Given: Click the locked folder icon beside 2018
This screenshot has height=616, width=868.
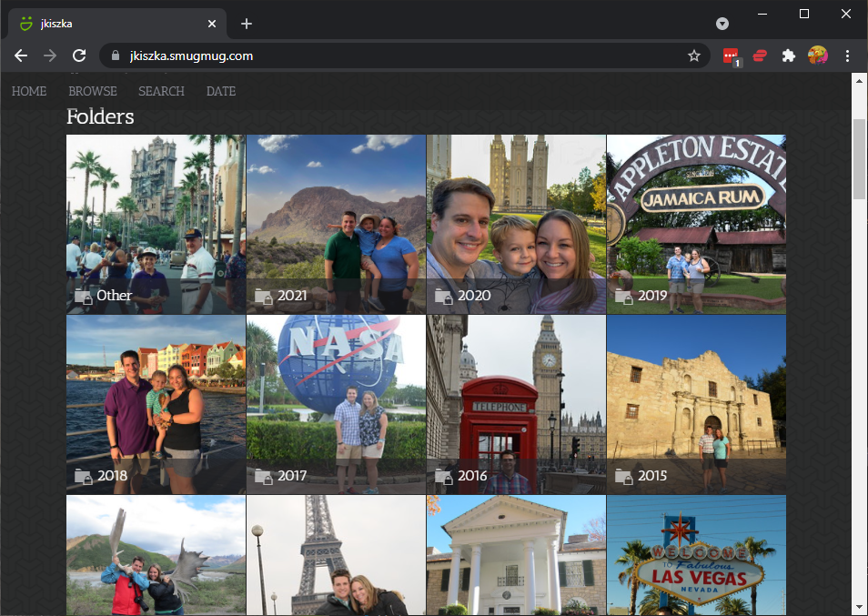Looking at the screenshot, I should [x=84, y=477].
